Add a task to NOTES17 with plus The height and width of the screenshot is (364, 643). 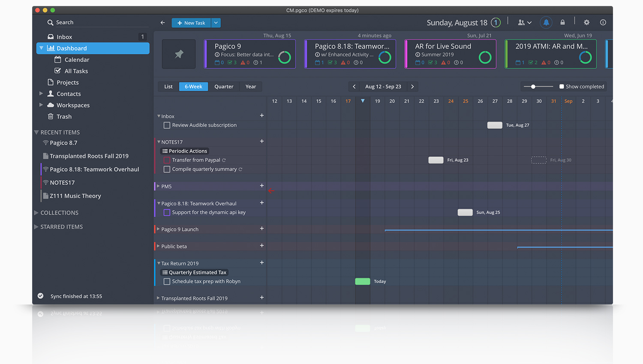(x=262, y=141)
